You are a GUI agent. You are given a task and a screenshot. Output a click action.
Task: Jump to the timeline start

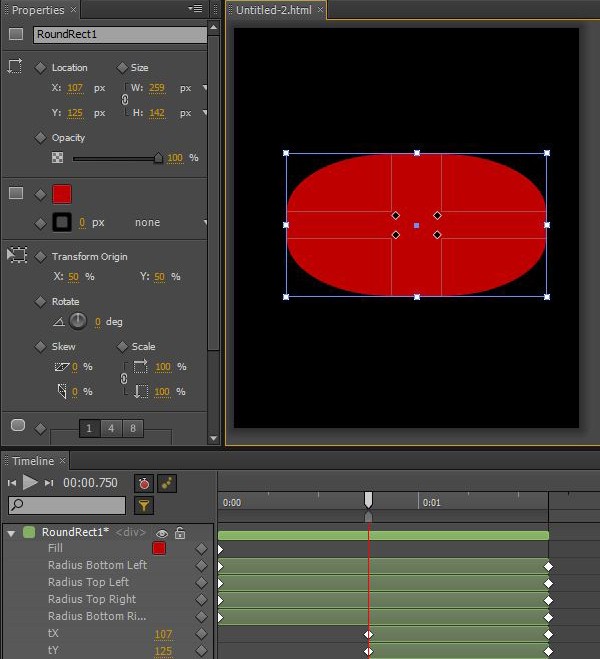point(12,483)
